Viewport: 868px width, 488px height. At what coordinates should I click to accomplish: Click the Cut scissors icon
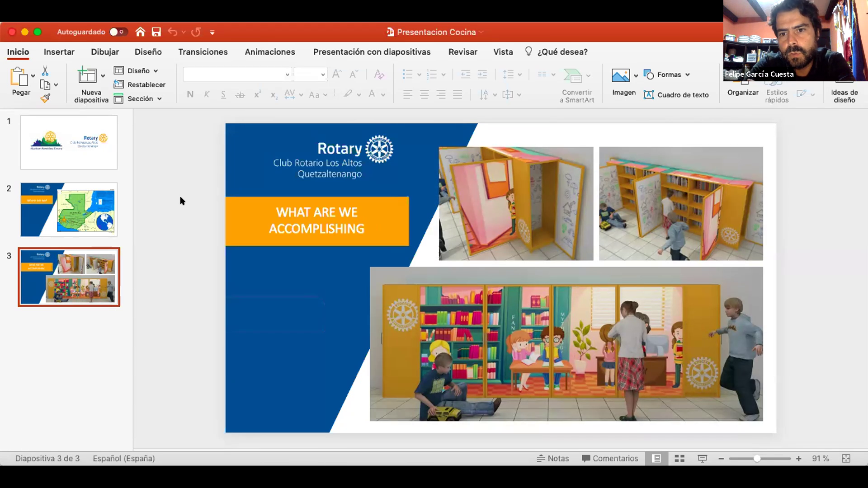[x=45, y=71]
